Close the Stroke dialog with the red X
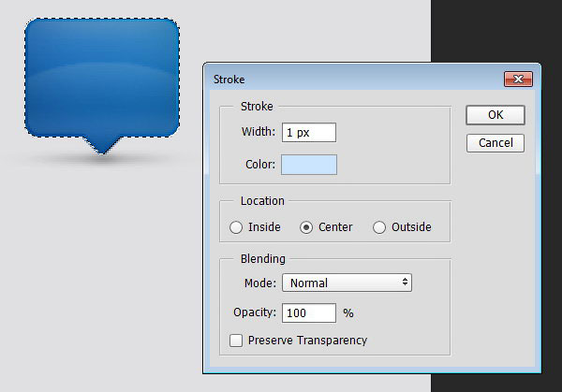Screen dimensions: 562x392 click(x=518, y=80)
